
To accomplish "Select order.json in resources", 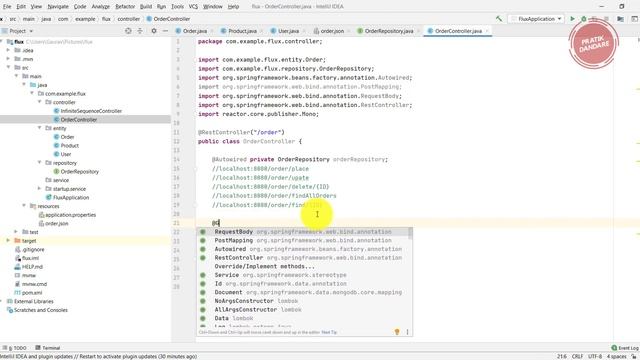I will pos(56,223).
